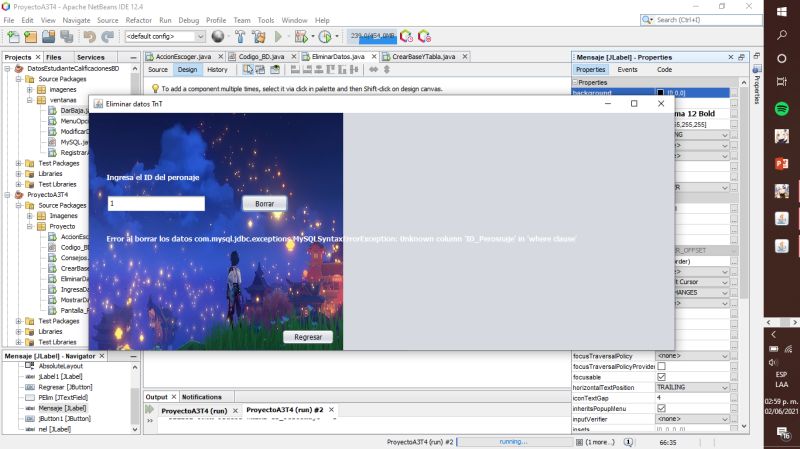Click the Clean and Build icon

(x=259, y=36)
